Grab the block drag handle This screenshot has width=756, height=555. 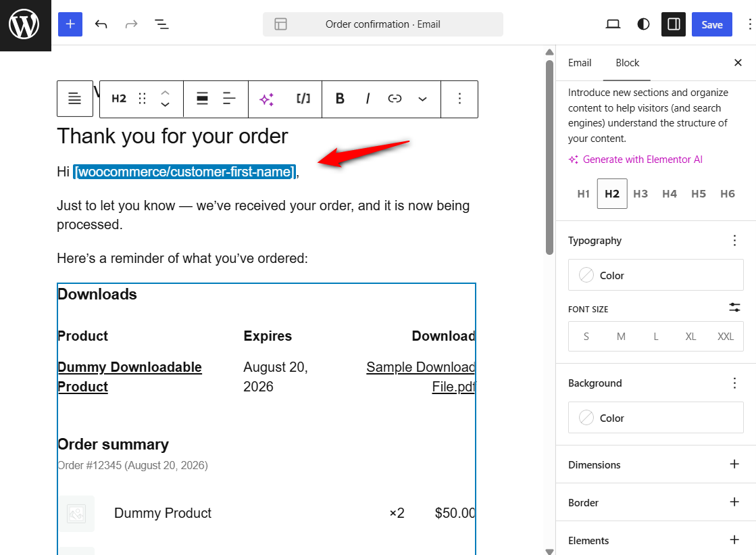coord(143,99)
